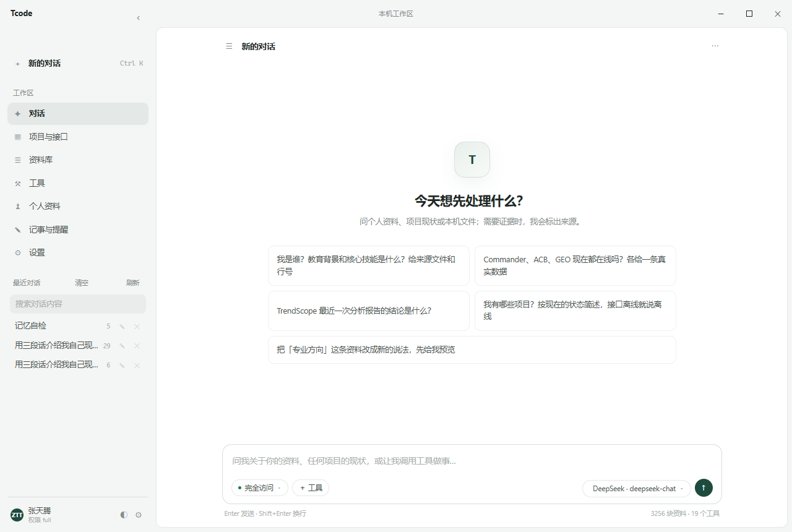
Task: Toggle dark mode with half-moon icon
Action: click(124, 515)
